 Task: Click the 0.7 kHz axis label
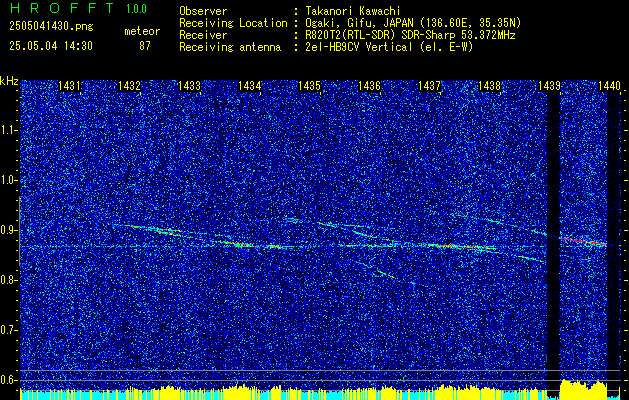pos(7,330)
